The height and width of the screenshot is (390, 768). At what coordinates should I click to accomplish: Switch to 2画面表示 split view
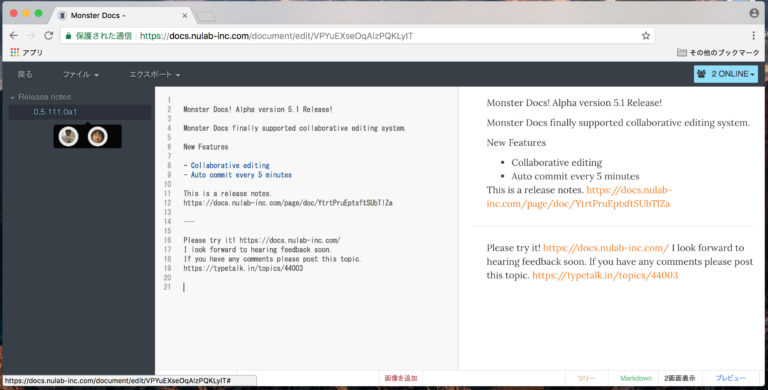(680, 378)
